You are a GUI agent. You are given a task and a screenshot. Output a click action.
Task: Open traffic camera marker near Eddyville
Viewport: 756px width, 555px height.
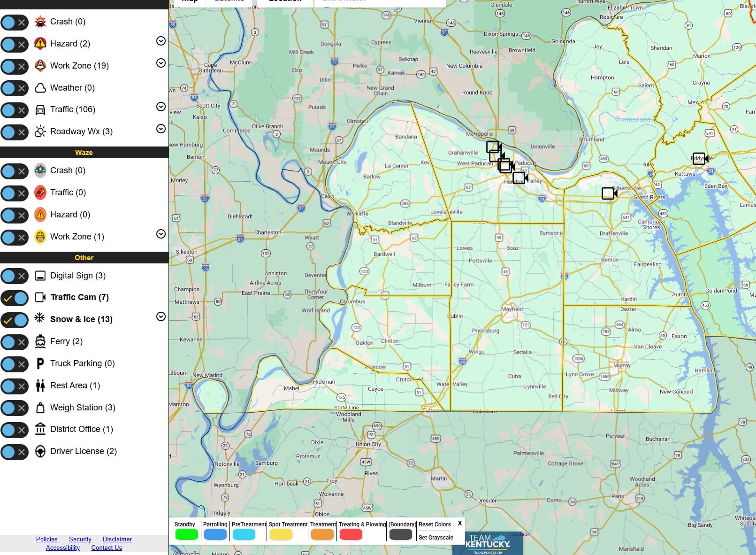(700, 158)
